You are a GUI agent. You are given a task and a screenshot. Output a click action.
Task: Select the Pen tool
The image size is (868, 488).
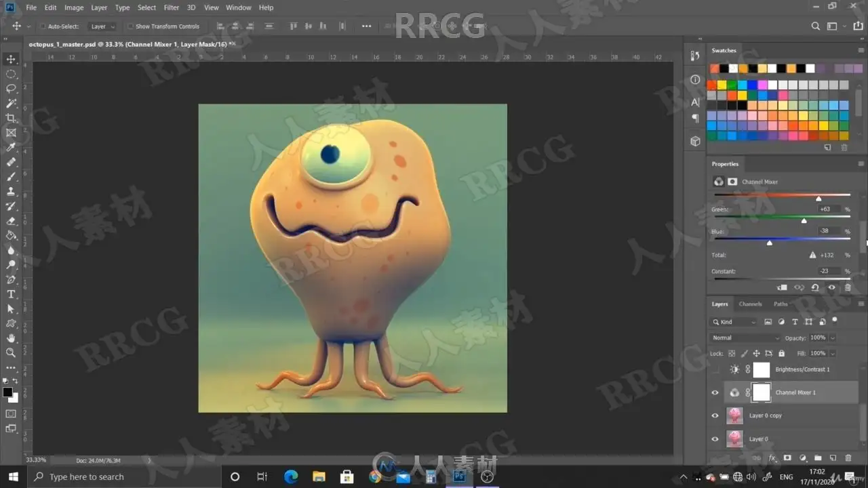[x=11, y=279]
